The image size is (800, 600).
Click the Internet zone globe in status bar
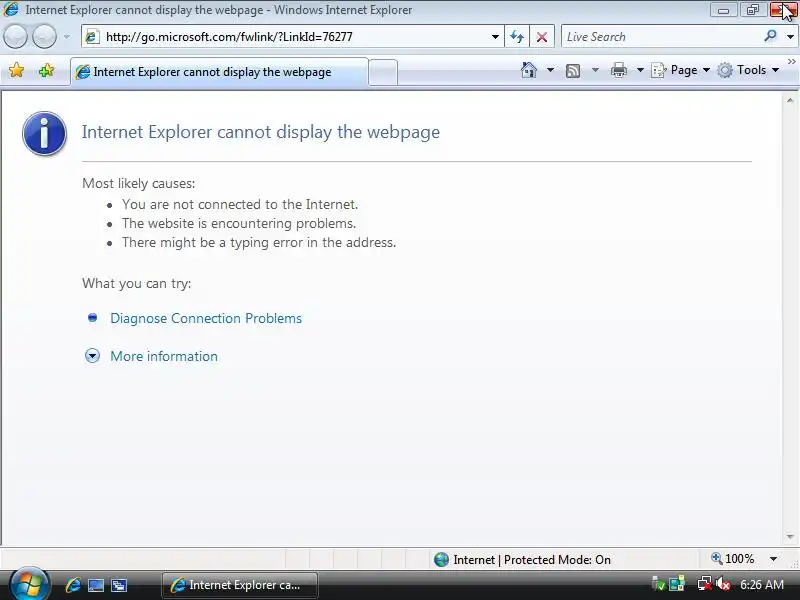(x=441, y=560)
